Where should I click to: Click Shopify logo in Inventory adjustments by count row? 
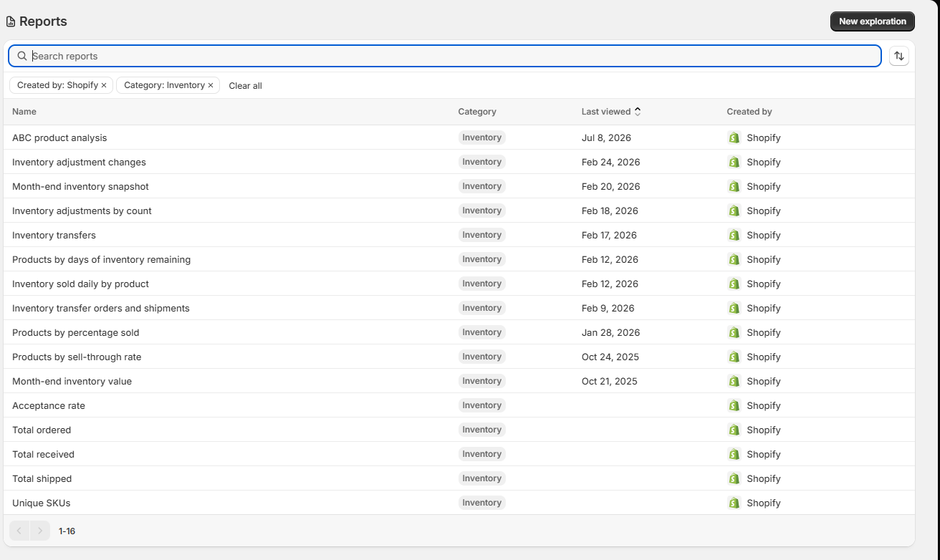tap(734, 211)
